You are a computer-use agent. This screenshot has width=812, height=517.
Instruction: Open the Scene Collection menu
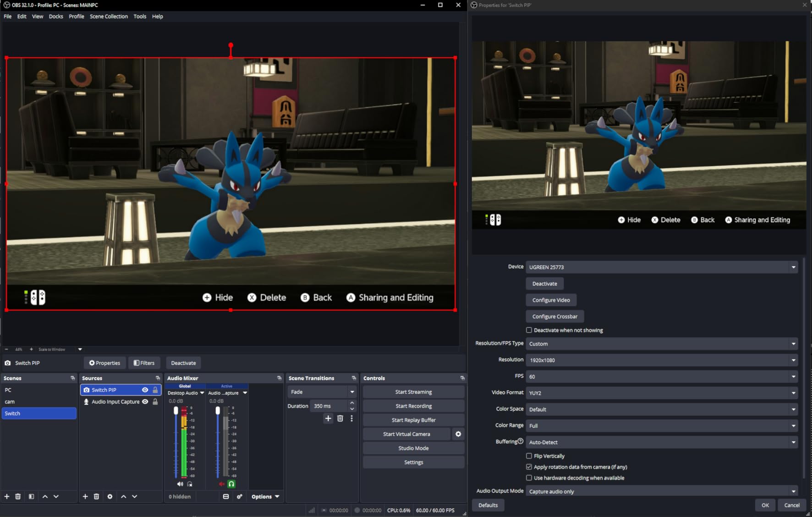tap(109, 16)
